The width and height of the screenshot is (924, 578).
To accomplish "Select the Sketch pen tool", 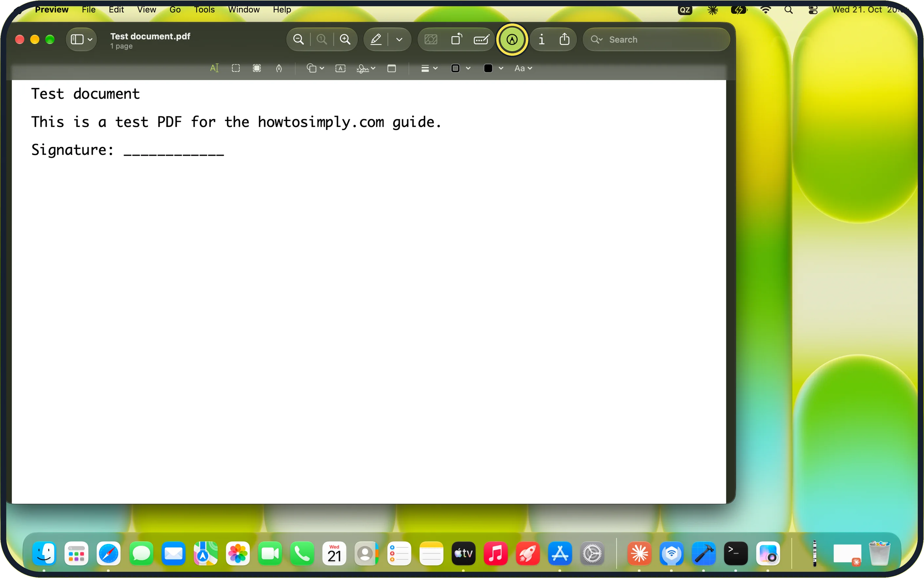I will pos(279,68).
